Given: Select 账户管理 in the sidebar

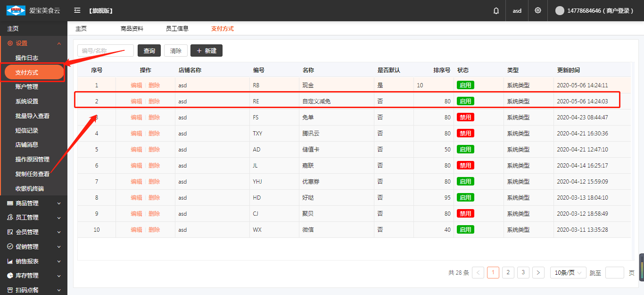Looking at the screenshot, I should (27, 87).
